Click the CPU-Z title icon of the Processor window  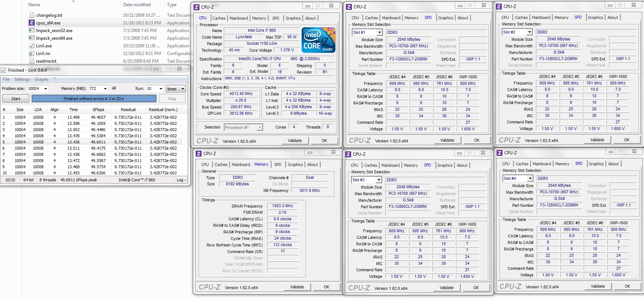(x=196, y=7)
